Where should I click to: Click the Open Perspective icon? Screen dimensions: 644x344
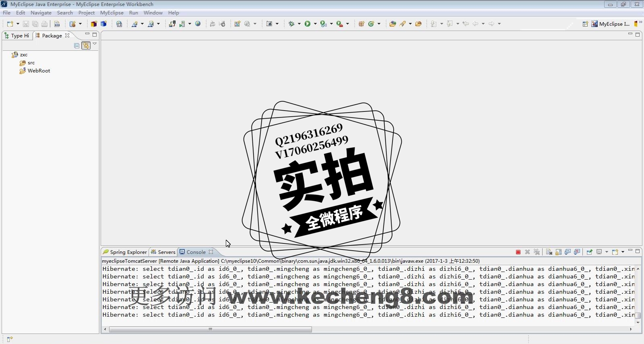point(585,24)
